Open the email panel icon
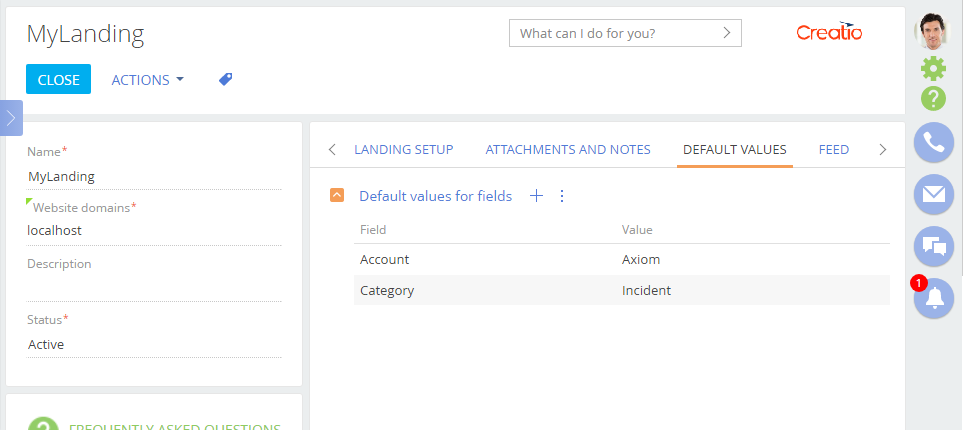Image resolution: width=963 pixels, height=430 pixels. tap(934, 195)
